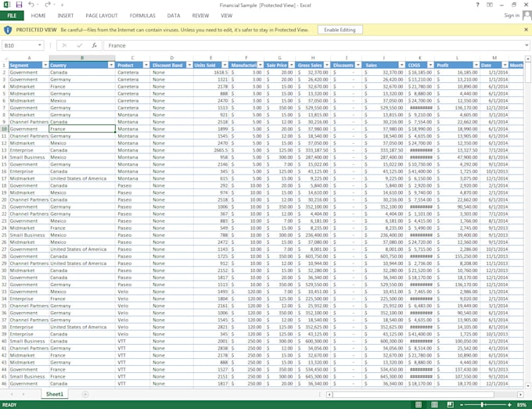Click zoom in plus button
Screen dimensions: 532x409
point(509,404)
